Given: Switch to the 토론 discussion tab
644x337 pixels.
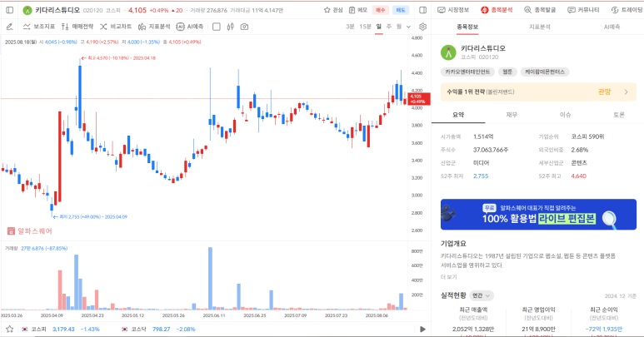Looking at the screenshot, I should (618, 115).
